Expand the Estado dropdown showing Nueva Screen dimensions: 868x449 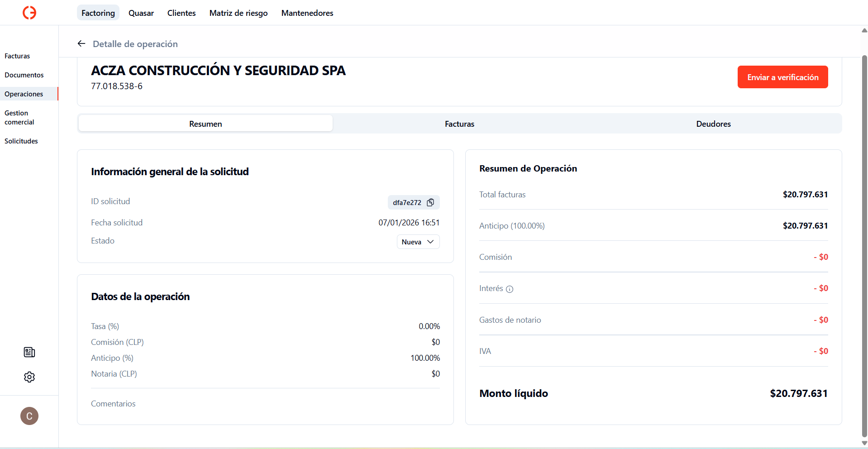[x=418, y=242]
